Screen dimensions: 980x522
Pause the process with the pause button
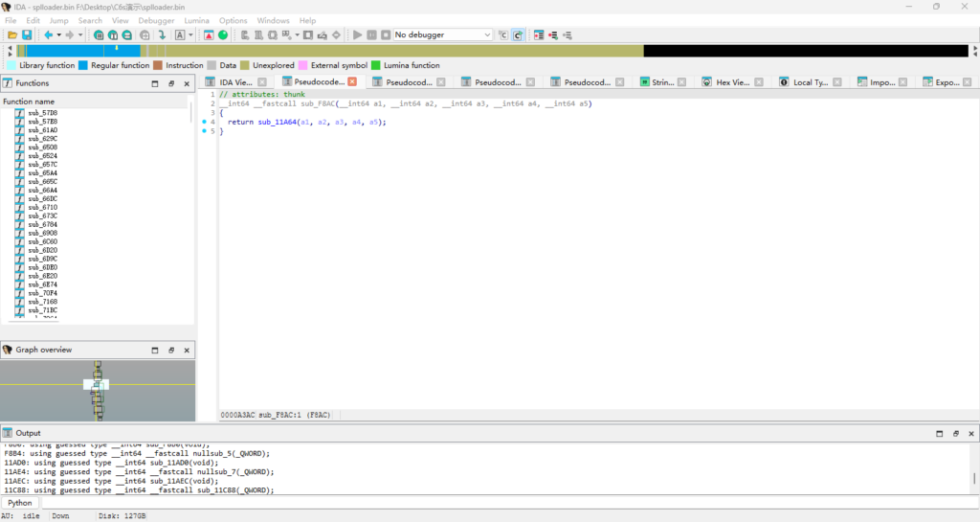[x=372, y=35]
